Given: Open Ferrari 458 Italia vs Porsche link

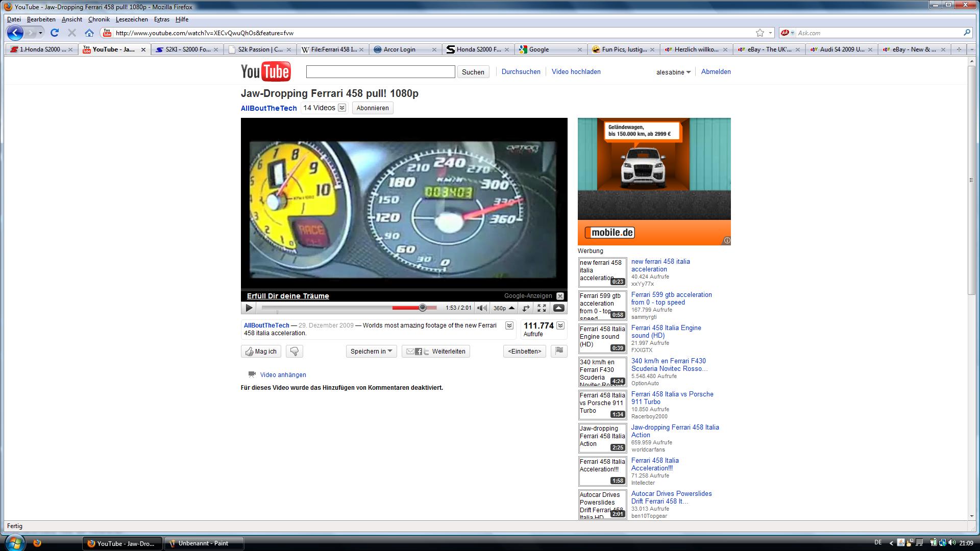Looking at the screenshot, I should (672, 398).
